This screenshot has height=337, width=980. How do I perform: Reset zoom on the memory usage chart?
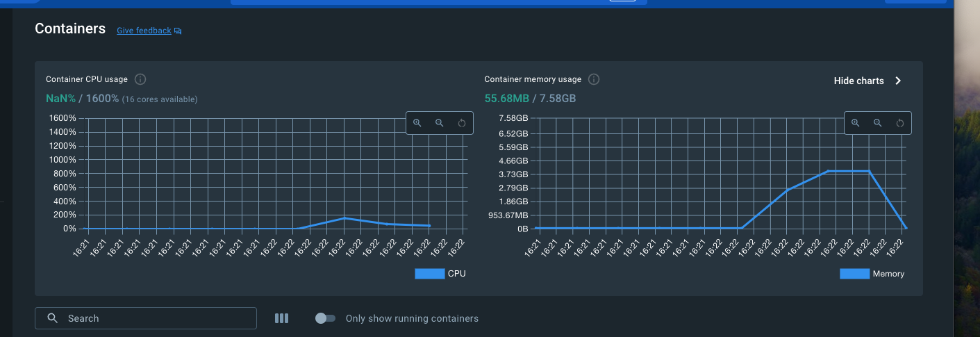click(900, 123)
